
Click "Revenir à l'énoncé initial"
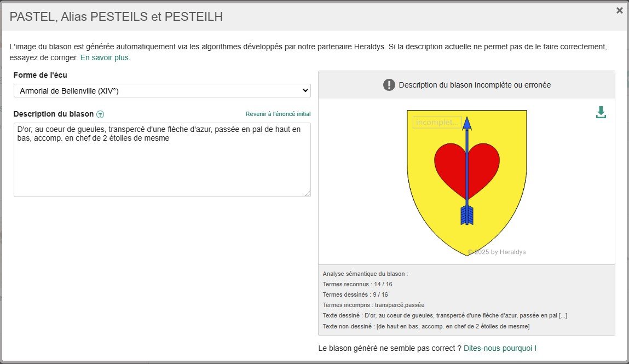pos(278,114)
